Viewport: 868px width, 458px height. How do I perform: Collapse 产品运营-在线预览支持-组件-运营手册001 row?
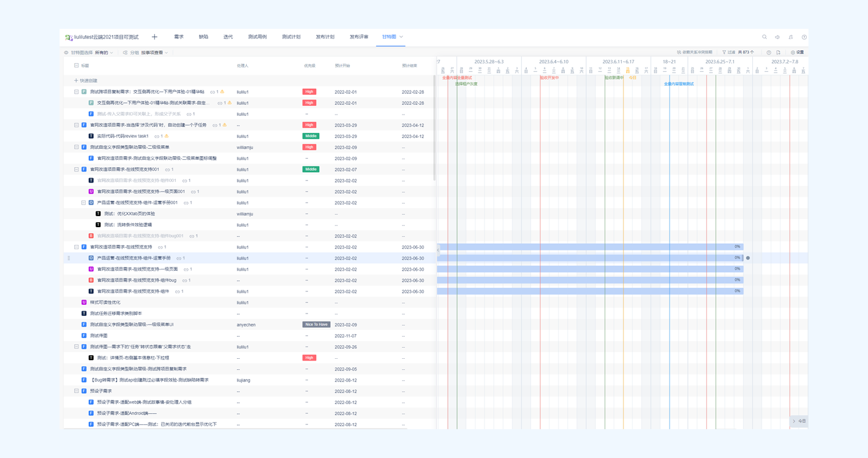[84, 203]
